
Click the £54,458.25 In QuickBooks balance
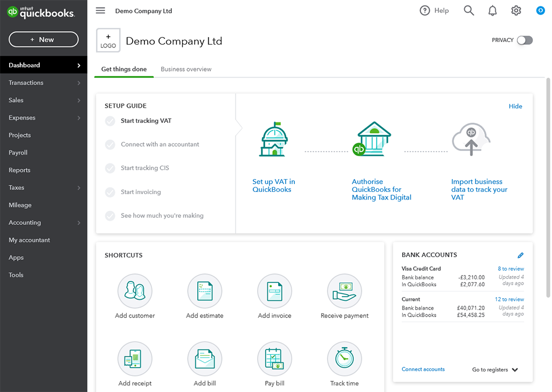(x=471, y=315)
